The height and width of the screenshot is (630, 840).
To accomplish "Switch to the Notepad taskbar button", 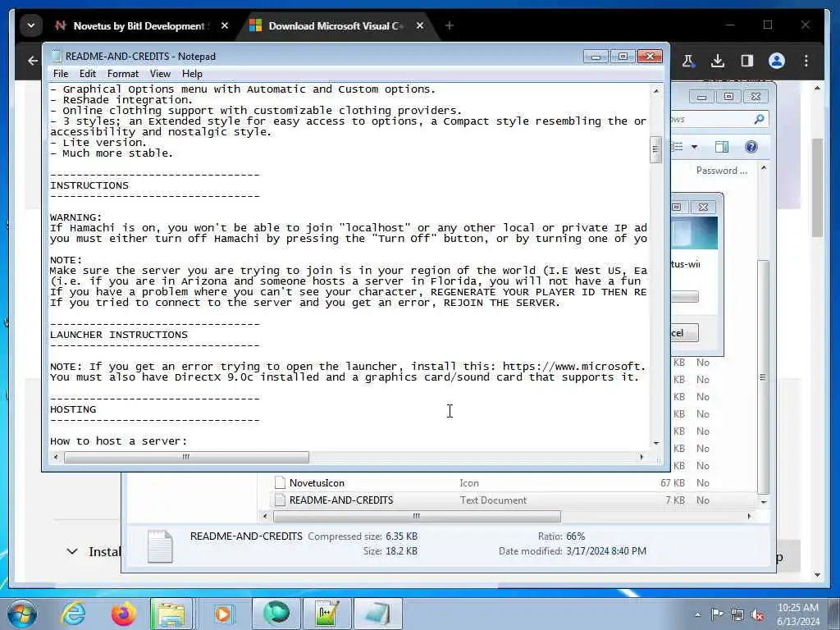I will (378, 614).
